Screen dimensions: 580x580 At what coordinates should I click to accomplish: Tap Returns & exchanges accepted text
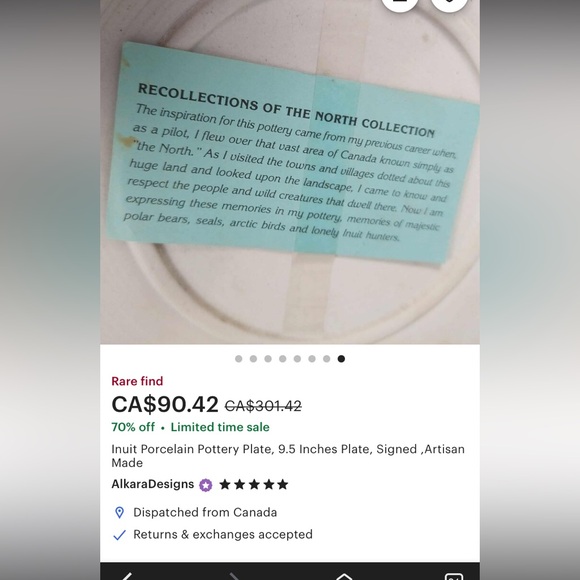click(223, 535)
